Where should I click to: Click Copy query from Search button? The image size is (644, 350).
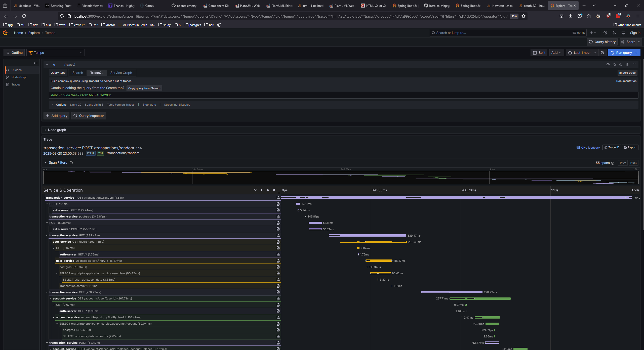point(144,89)
